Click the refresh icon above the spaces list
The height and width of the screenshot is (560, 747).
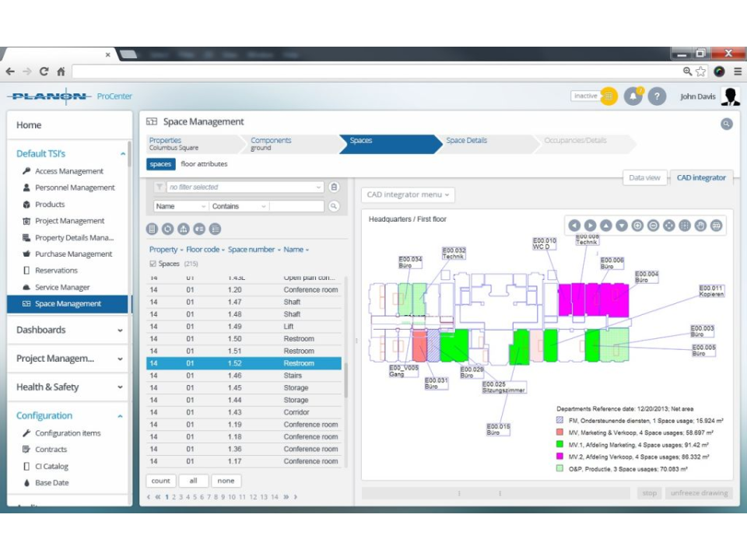tap(167, 229)
